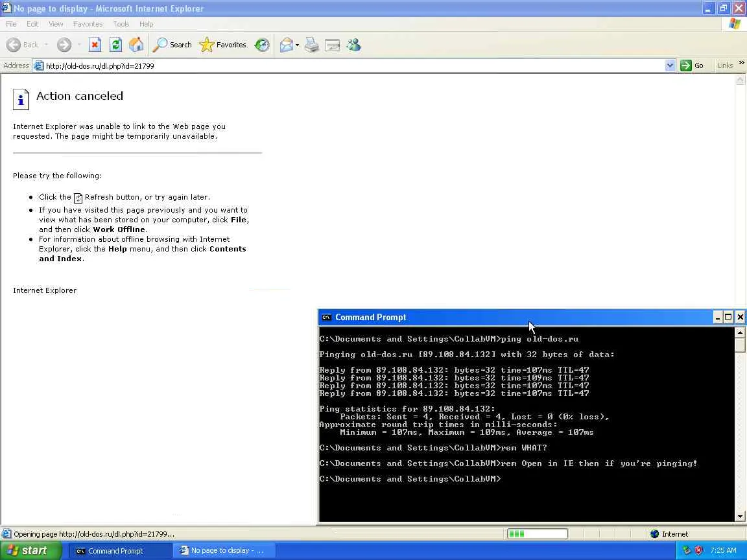This screenshot has width=747, height=560.
Task: Open the Search pane
Action: pos(172,45)
